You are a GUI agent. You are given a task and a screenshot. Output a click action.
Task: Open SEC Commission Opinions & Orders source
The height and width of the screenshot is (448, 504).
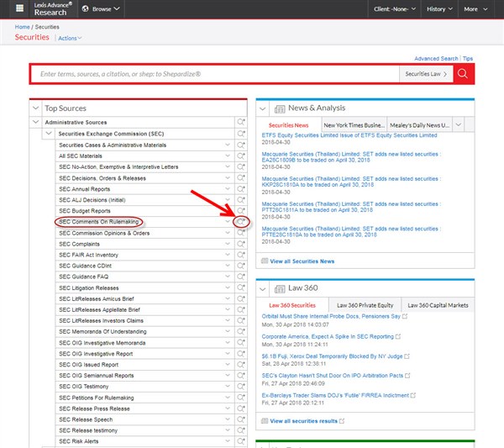tap(104, 233)
